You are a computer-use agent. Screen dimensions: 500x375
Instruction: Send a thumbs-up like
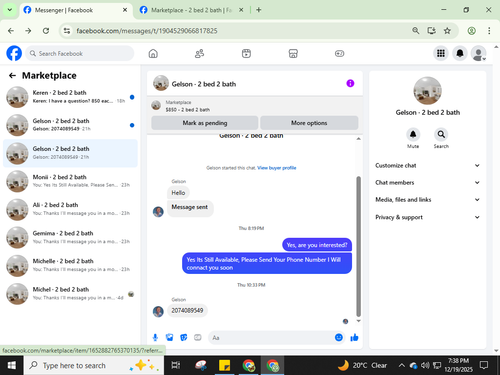point(354,338)
